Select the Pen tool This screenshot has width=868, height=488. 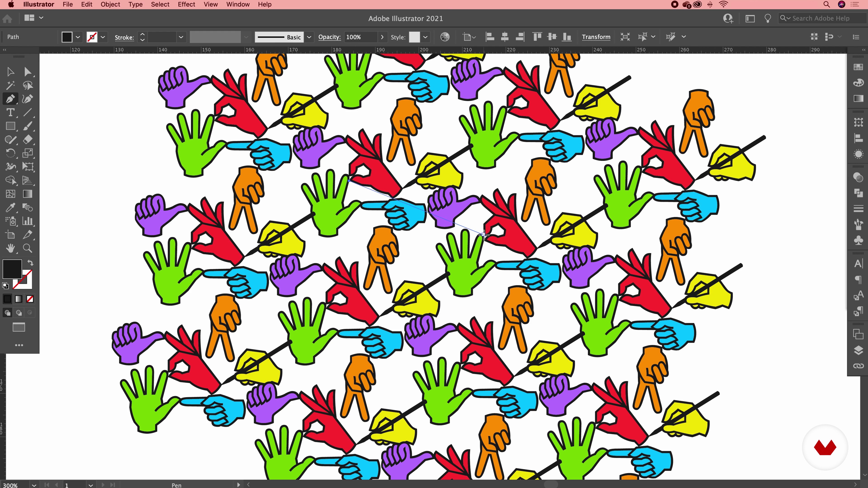(10, 99)
